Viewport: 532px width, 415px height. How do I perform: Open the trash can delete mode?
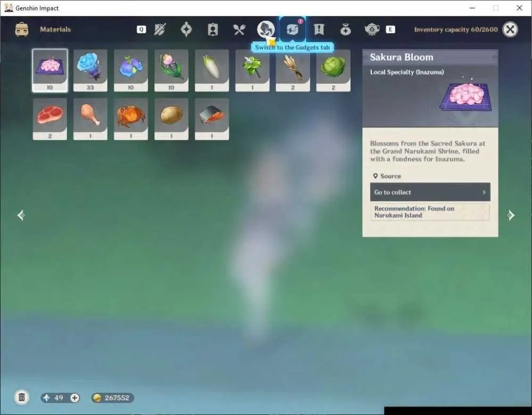coord(22,397)
